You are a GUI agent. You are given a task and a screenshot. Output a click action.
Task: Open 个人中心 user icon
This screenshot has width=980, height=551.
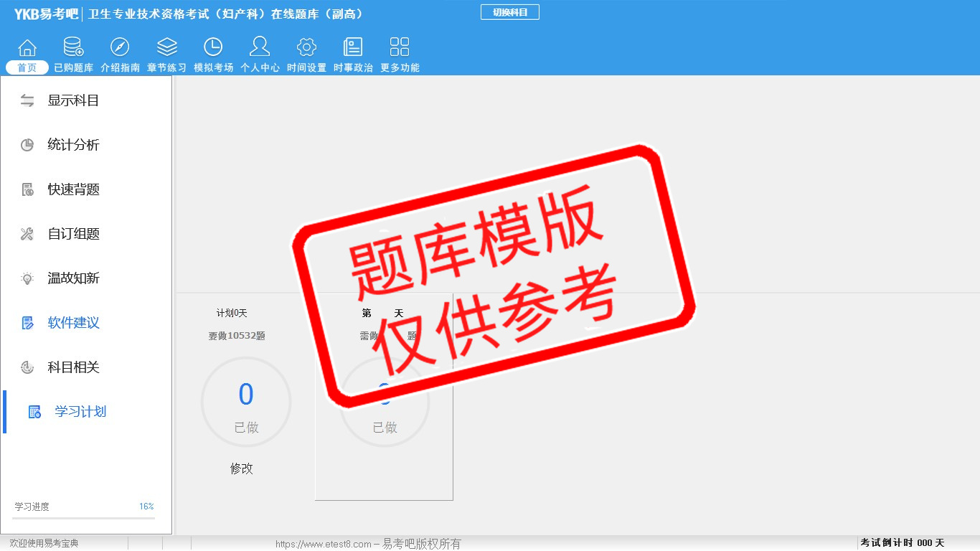point(260,48)
